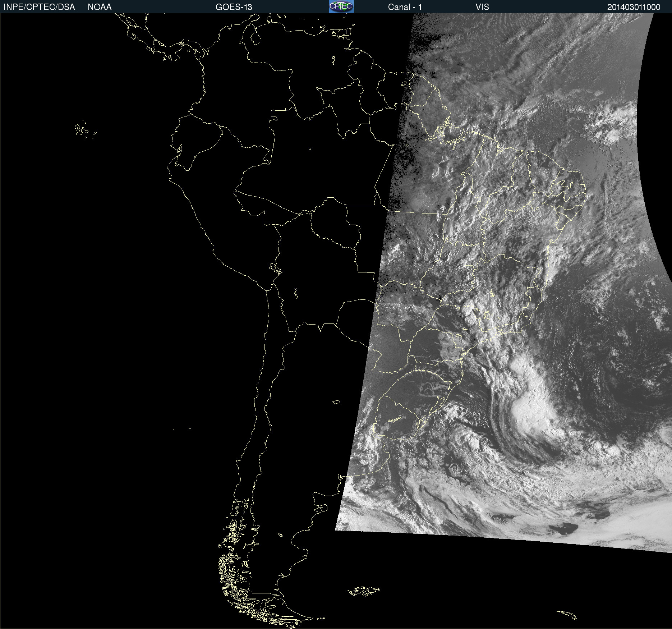
Task: Click the CPTEC logo in header
Action: (x=341, y=6)
